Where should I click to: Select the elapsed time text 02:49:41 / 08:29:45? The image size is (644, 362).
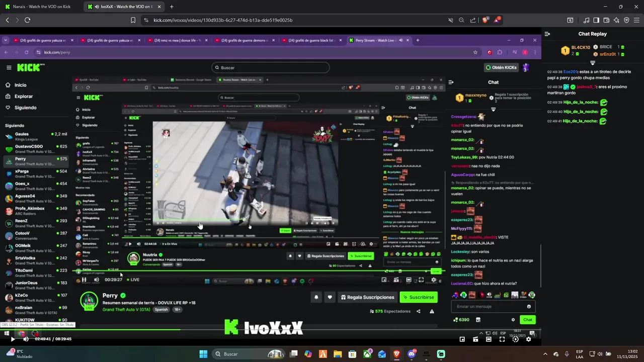tap(53, 339)
